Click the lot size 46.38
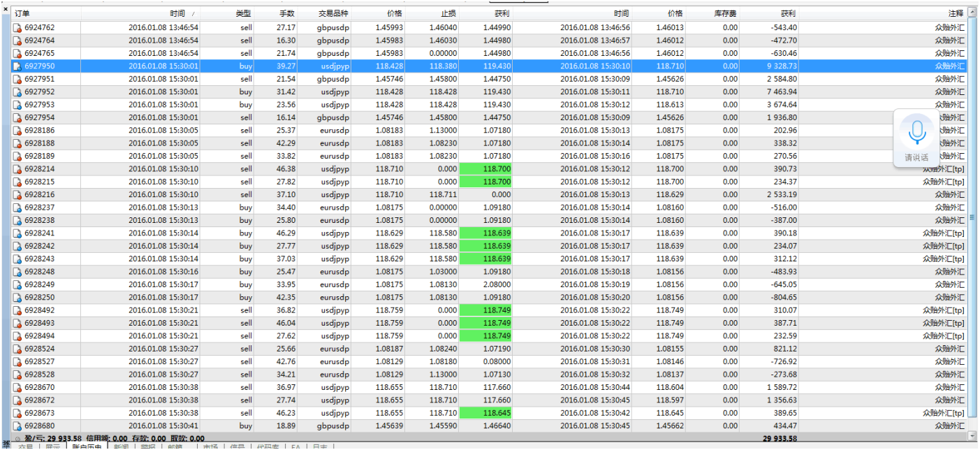 pos(286,169)
